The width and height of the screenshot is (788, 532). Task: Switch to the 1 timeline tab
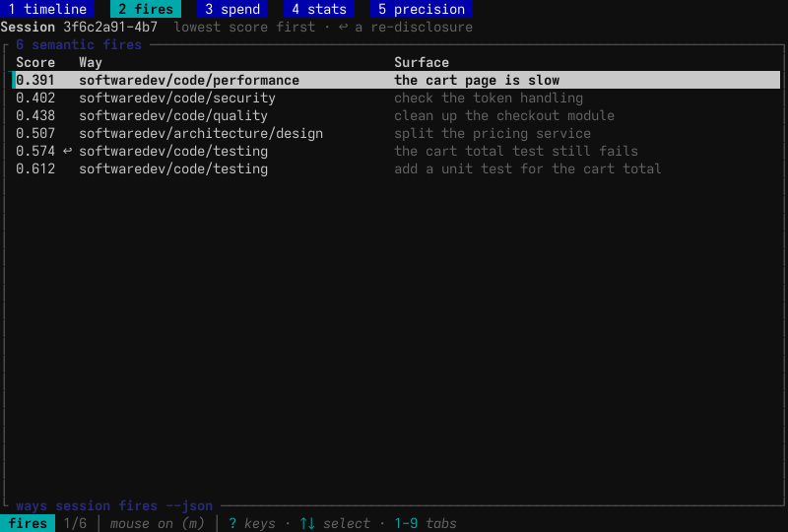(x=47, y=9)
